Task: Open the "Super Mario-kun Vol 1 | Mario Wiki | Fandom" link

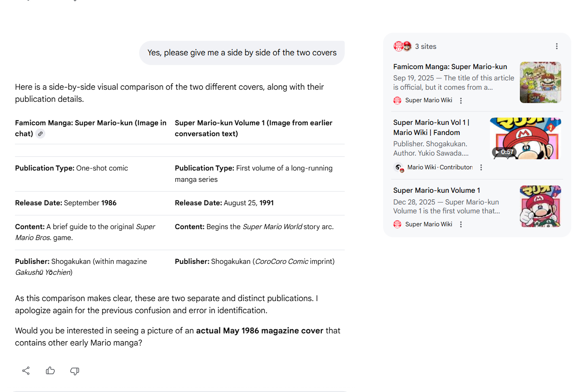Action: (x=431, y=127)
